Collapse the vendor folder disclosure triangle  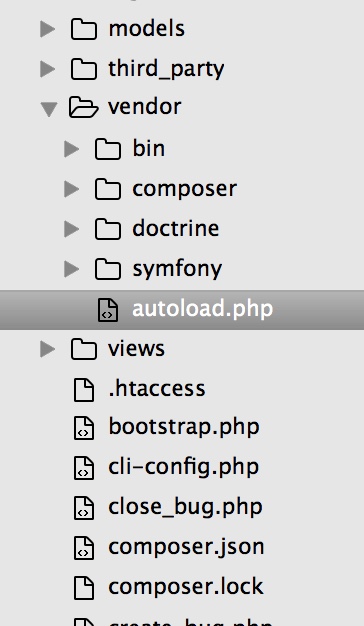tap(49, 109)
